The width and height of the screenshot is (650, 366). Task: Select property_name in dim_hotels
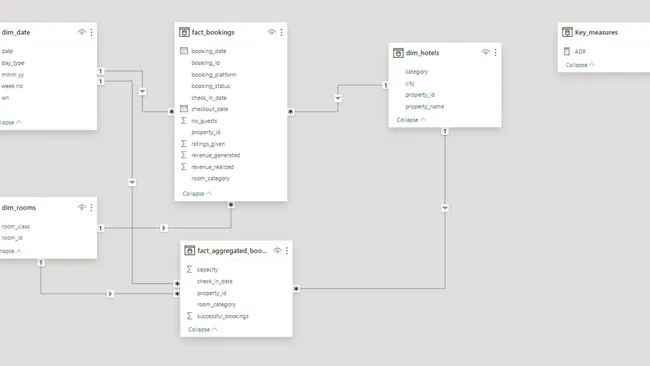(424, 107)
